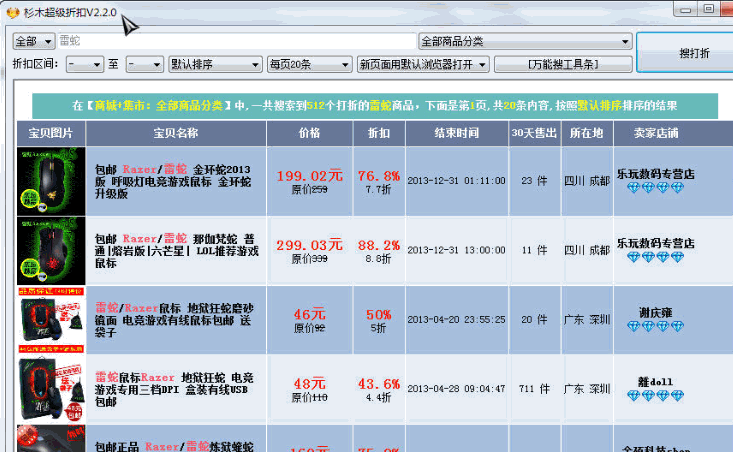Click the 50% discount value
The width and height of the screenshot is (733, 452).
379,314
